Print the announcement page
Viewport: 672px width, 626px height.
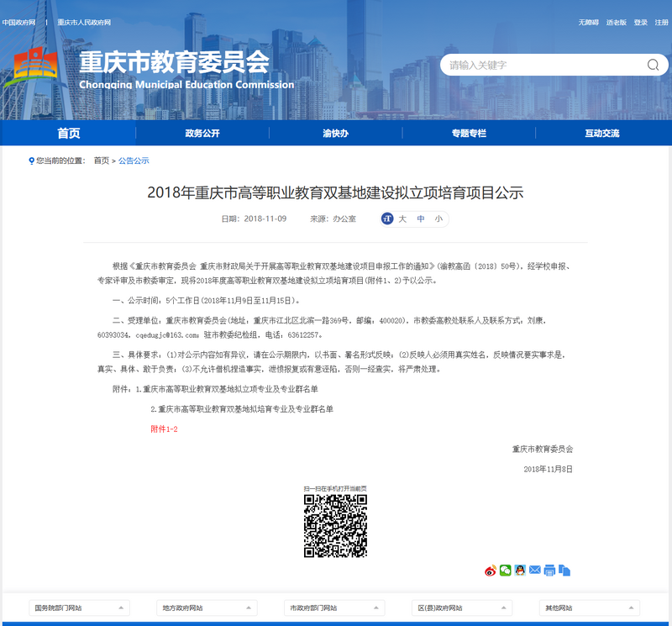click(x=551, y=571)
